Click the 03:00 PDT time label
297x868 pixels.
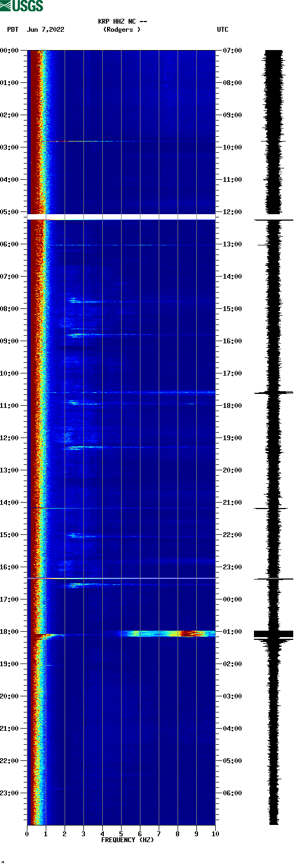(9, 147)
